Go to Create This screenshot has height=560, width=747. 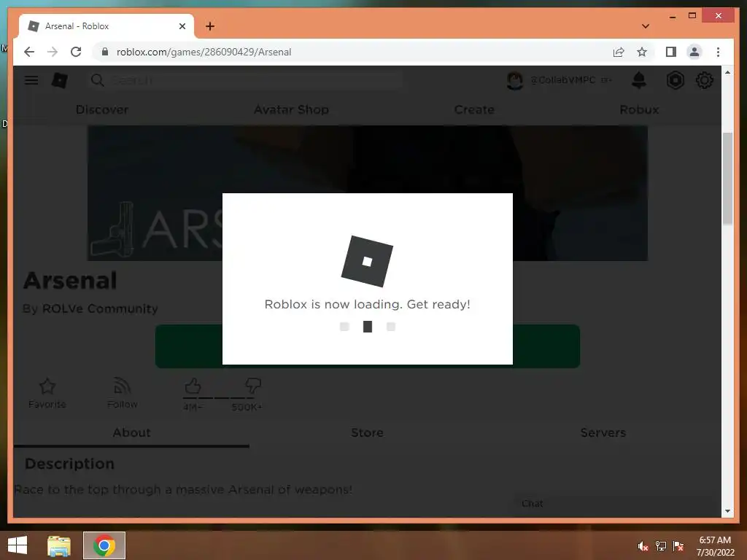pos(474,109)
